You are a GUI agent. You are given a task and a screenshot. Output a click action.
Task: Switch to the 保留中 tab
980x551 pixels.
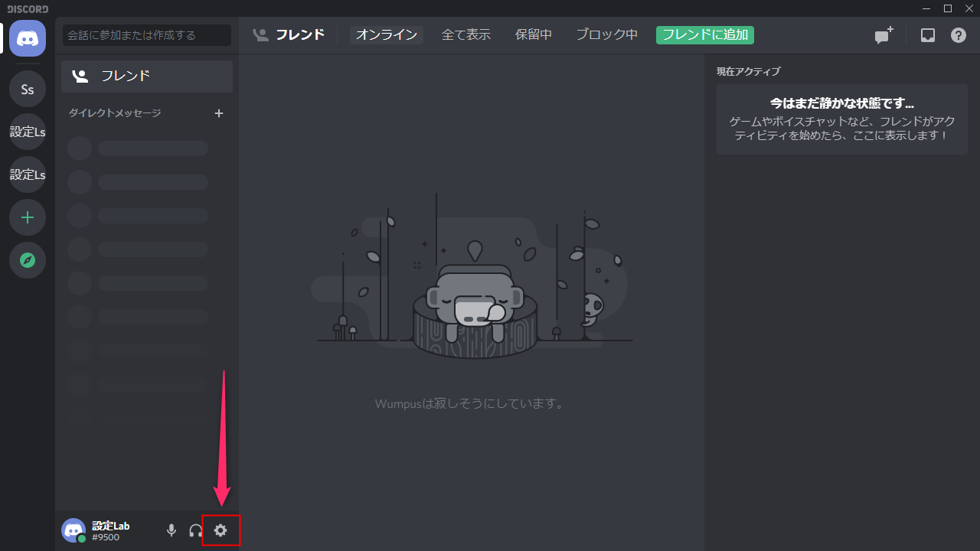tap(534, 35)
